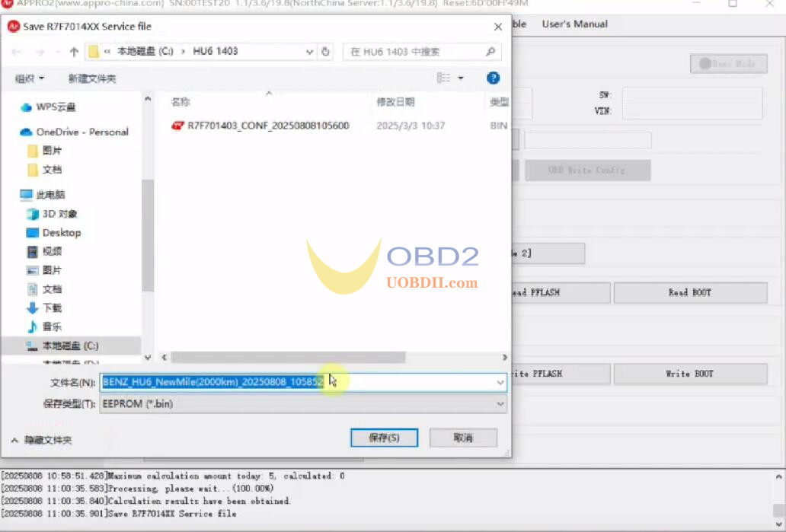The width and height of the screenshot is (786, 532).
Task: Click the navigation pane scroll up arrow
Action: 148,99
